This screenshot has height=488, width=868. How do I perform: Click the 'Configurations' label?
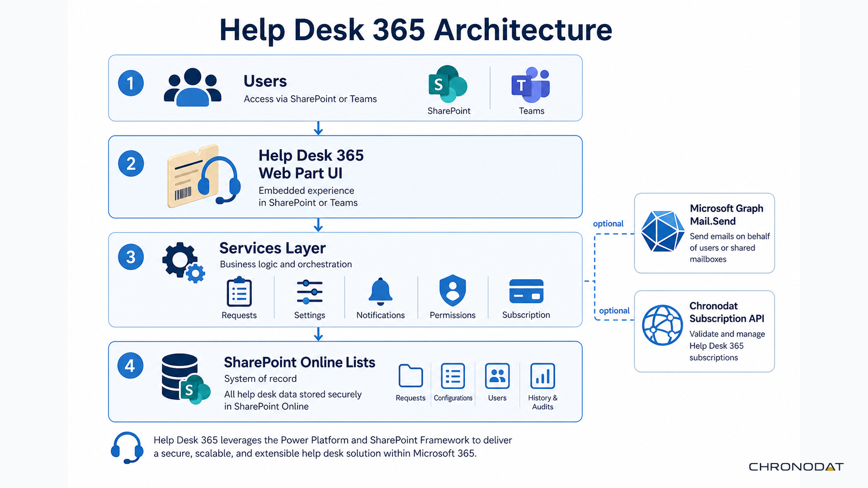click(x=453, y=398)
